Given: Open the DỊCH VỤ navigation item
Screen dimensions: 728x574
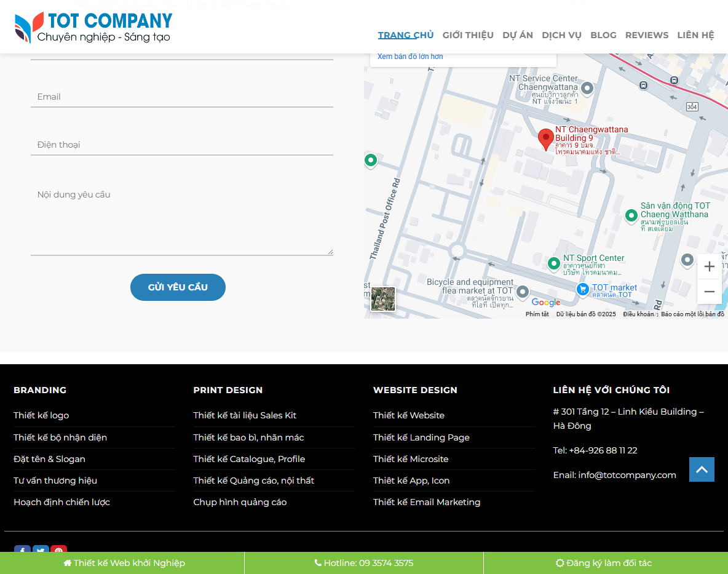Looking at the screenshot, I should [x=561, y=35].
